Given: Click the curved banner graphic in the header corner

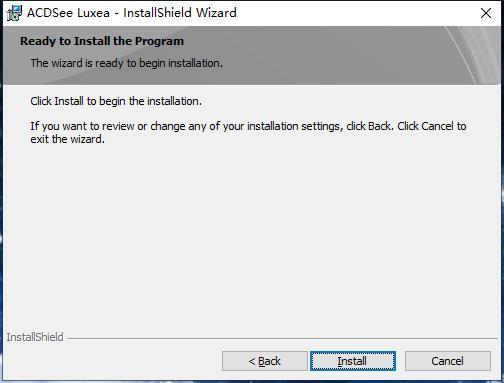Looking at the screenshot, I should pyautogui.click(x=473, y=55).
